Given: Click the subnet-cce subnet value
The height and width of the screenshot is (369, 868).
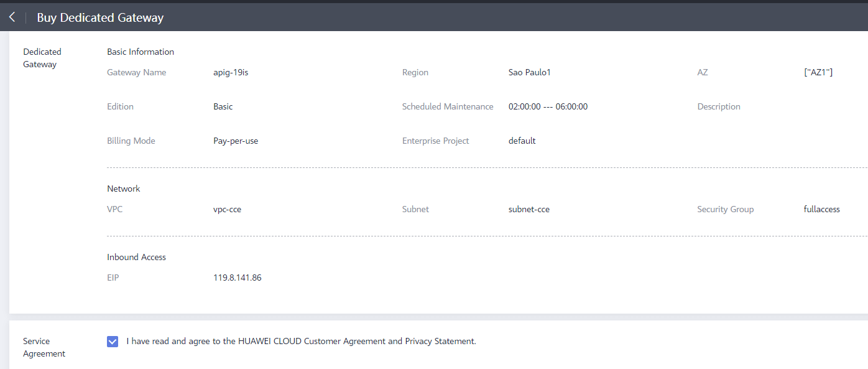Looking at the screenshot, I should [529, 209].
